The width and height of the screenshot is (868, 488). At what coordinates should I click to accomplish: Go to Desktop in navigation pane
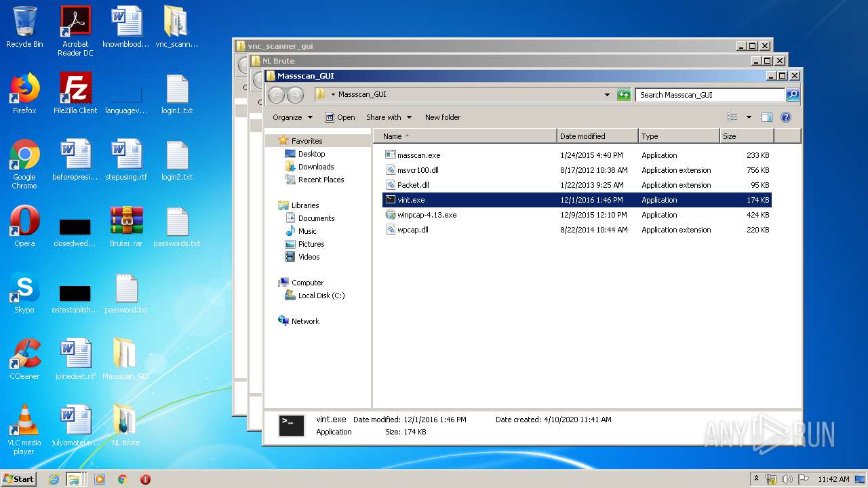point(305,154)
